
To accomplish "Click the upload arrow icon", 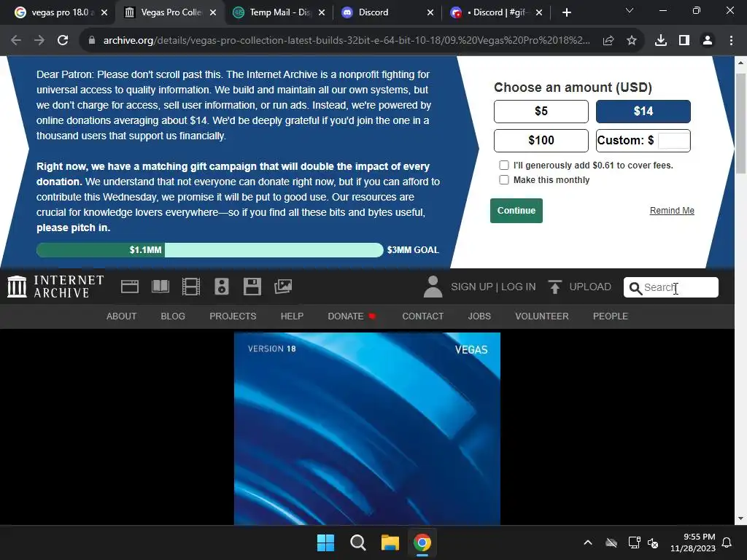I will (554, 287).
